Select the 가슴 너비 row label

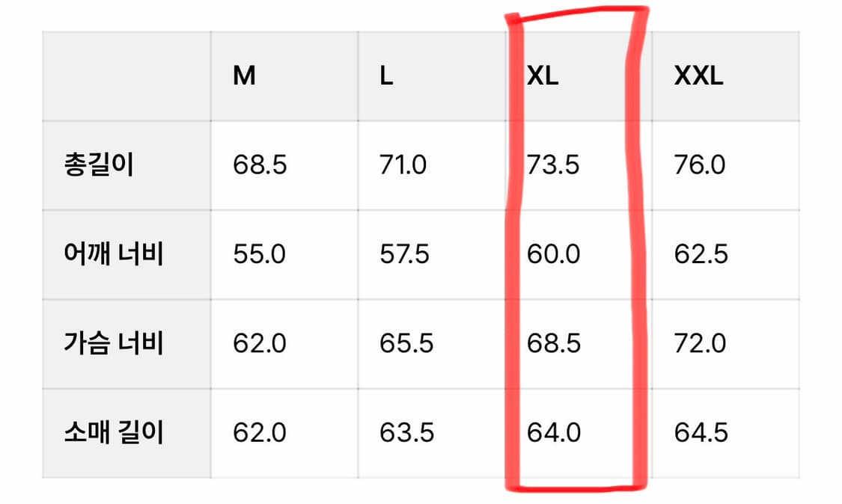pyautogui.click(x=114, y=344)
